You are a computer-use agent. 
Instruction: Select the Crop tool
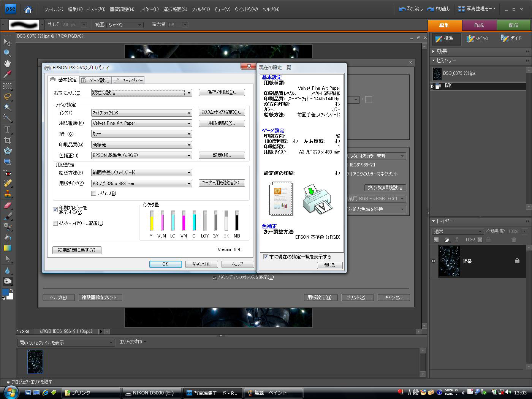click(x=7, y=140)
